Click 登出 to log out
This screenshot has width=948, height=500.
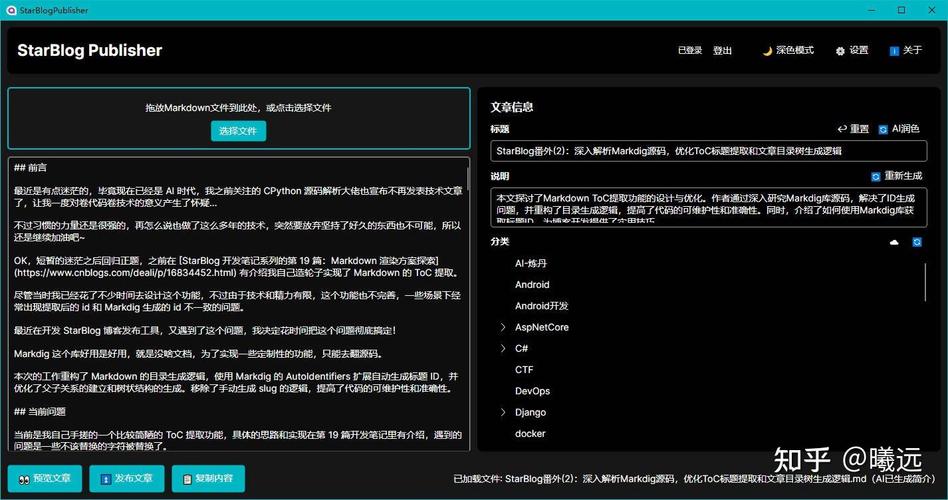[x=722, y=51]
